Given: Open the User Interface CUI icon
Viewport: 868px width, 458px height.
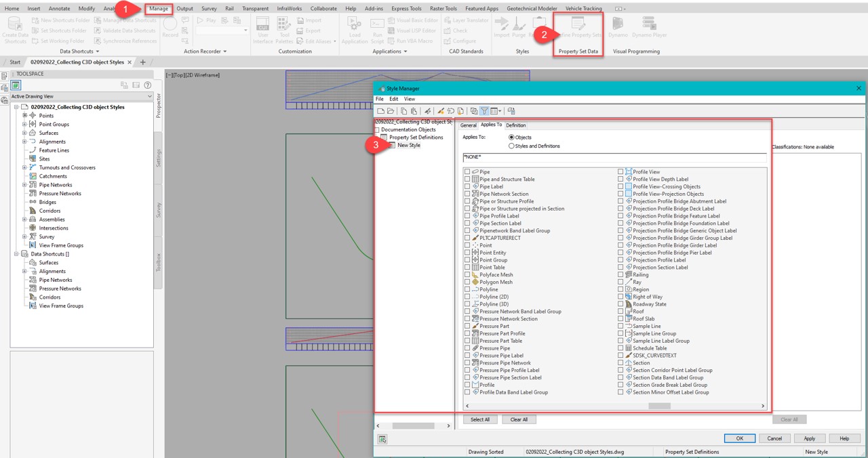Looking at the screenshot, I should (x=263, y=30).
